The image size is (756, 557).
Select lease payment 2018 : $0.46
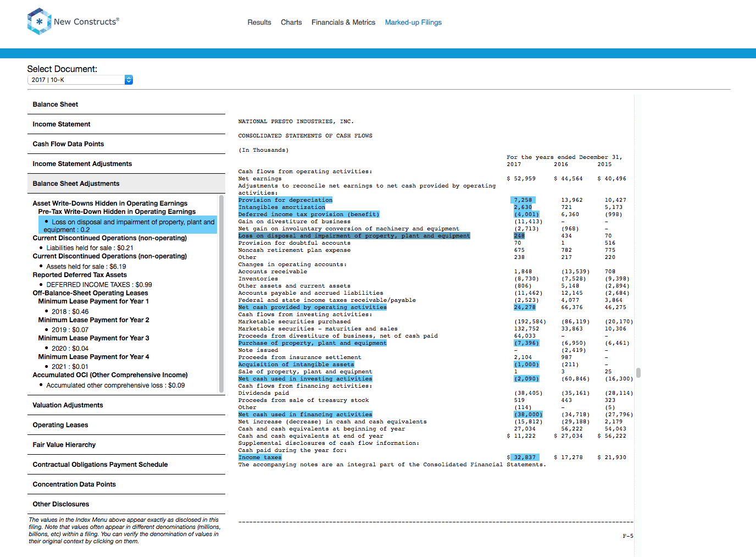pyautogui.click(x=70, y=312)
